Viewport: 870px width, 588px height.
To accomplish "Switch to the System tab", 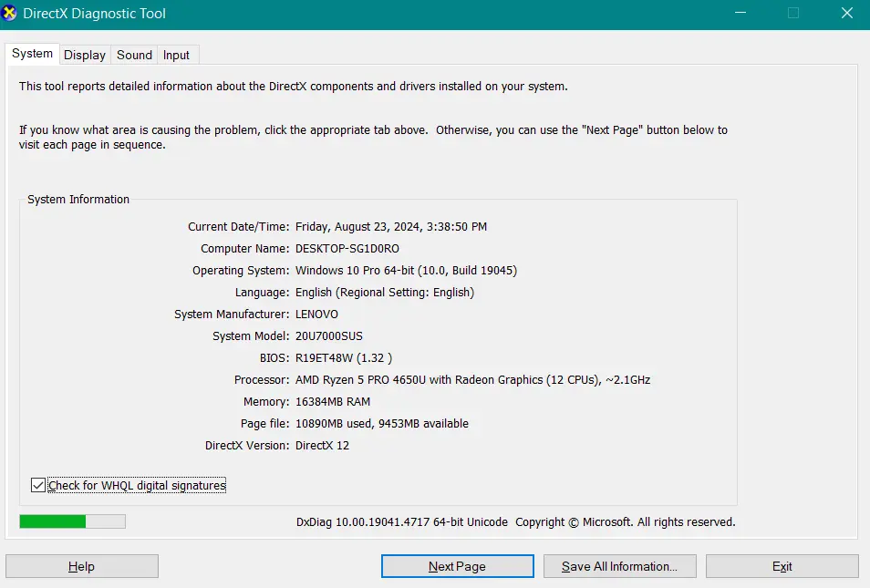I will pos(32,54).
